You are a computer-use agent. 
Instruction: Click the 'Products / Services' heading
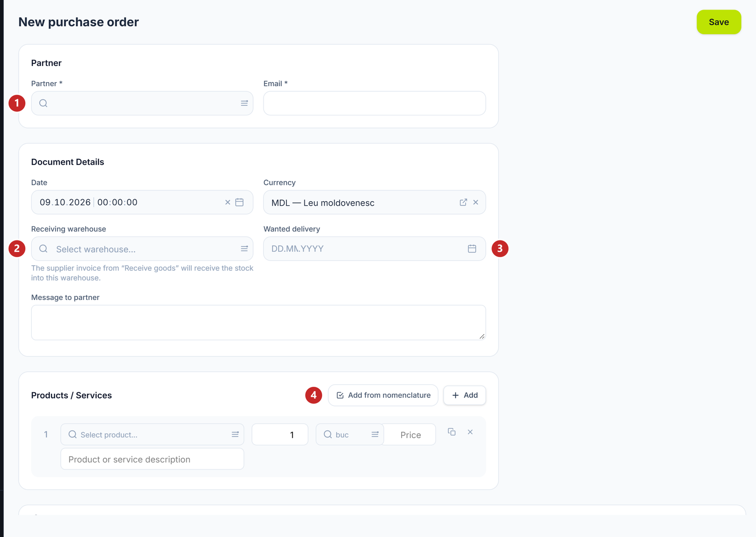72,395
